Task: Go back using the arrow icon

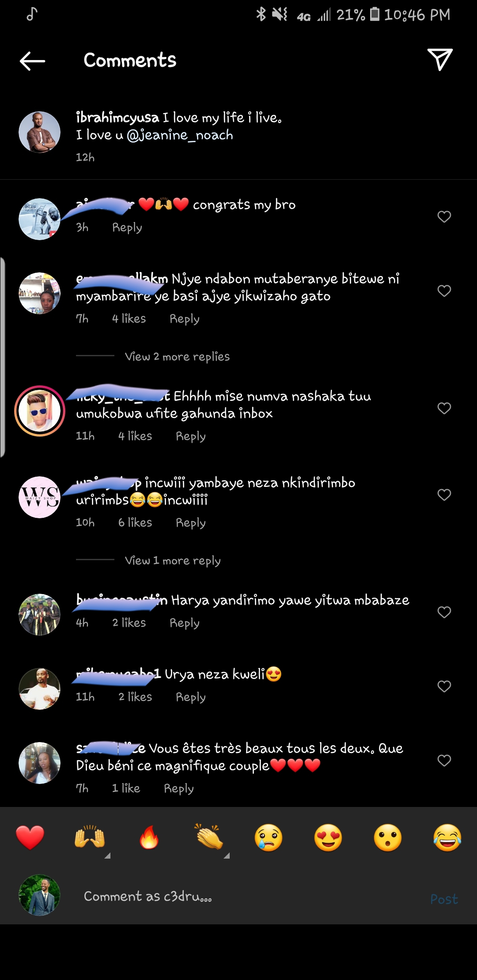Action: coord(33,61)
